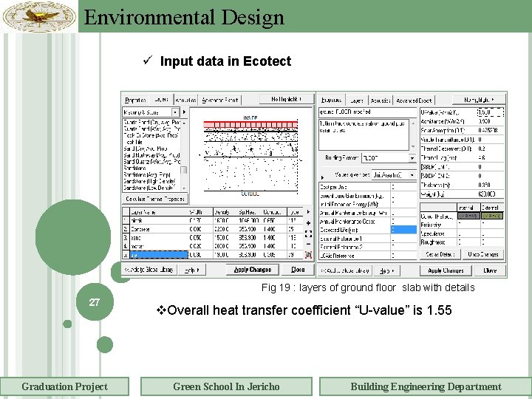The width and height of the screenshot is (532, 399).
Task: Click the Undo Changes button
Action: 483,254
